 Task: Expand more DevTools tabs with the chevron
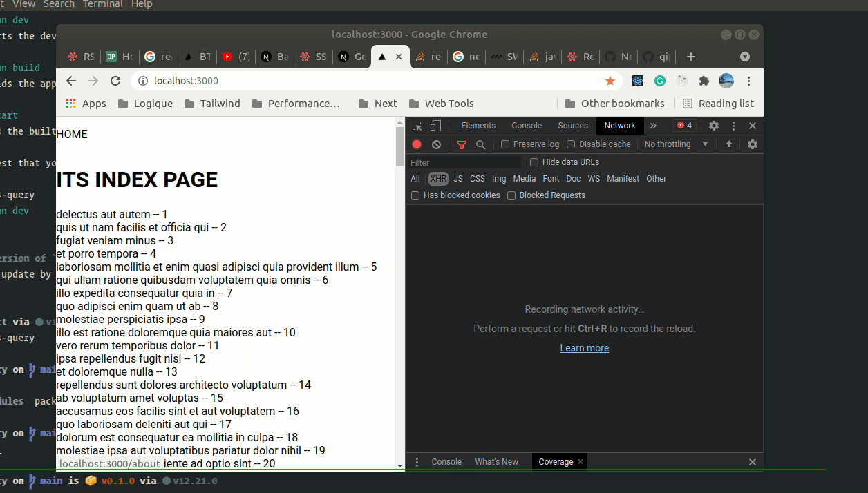pyautogui.click(x=653, y=126)
